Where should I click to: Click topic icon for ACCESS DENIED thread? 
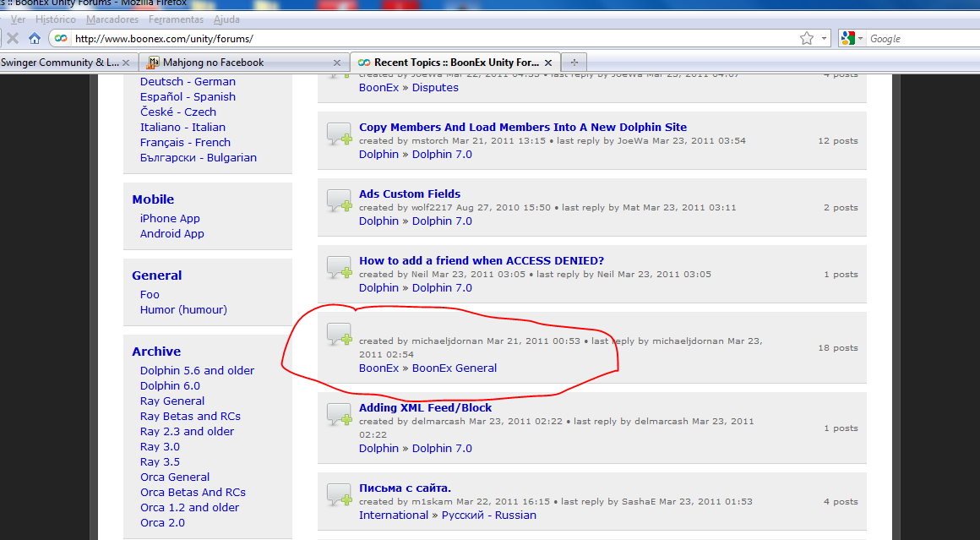(x=340, y=268)
